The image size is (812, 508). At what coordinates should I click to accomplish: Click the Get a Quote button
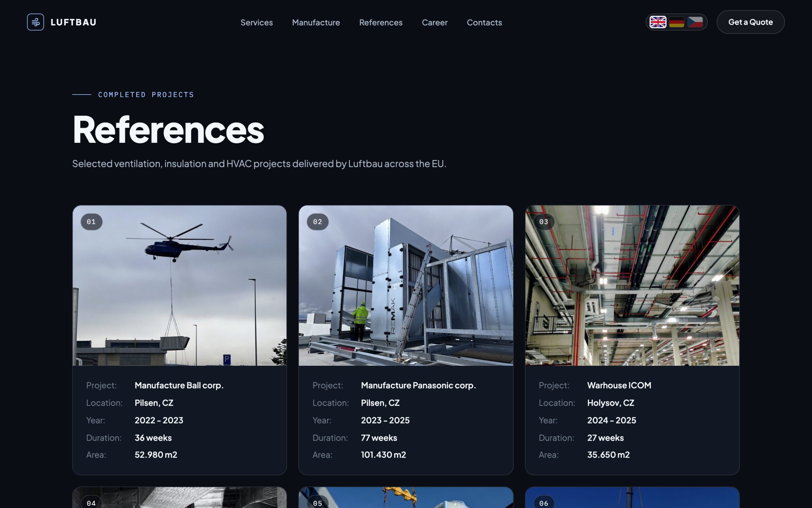(x=750, y=22)
